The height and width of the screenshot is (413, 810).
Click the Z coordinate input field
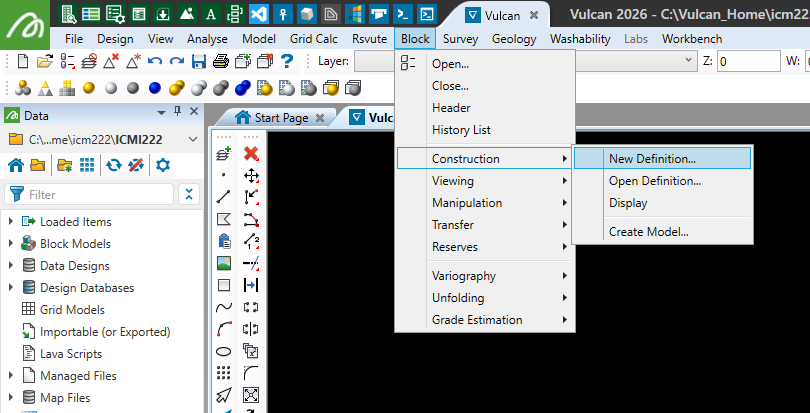(749, 62)
